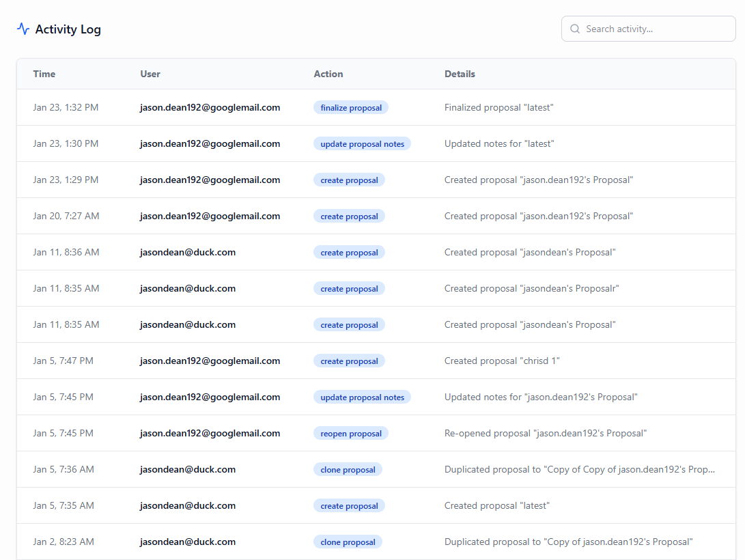
Task: Click the Jan 20, 7:27 AM timestamp
Action: (x=66, y=216)
